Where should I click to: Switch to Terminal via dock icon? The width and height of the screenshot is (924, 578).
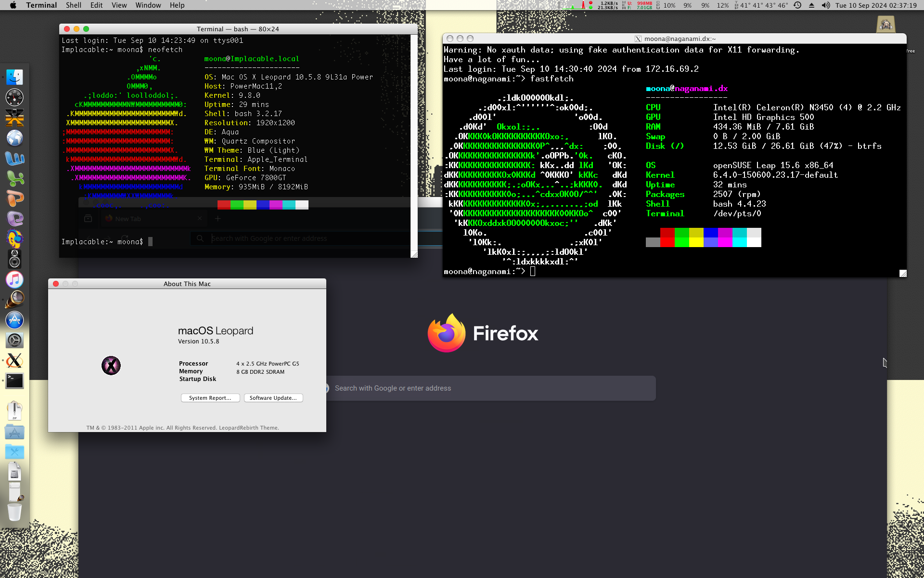[14, 381]
